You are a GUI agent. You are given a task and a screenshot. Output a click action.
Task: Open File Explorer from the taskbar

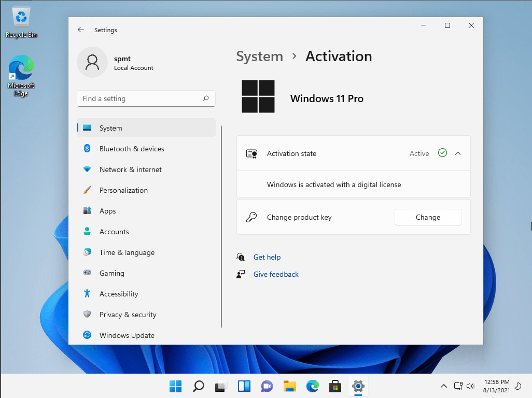(290, 386)
